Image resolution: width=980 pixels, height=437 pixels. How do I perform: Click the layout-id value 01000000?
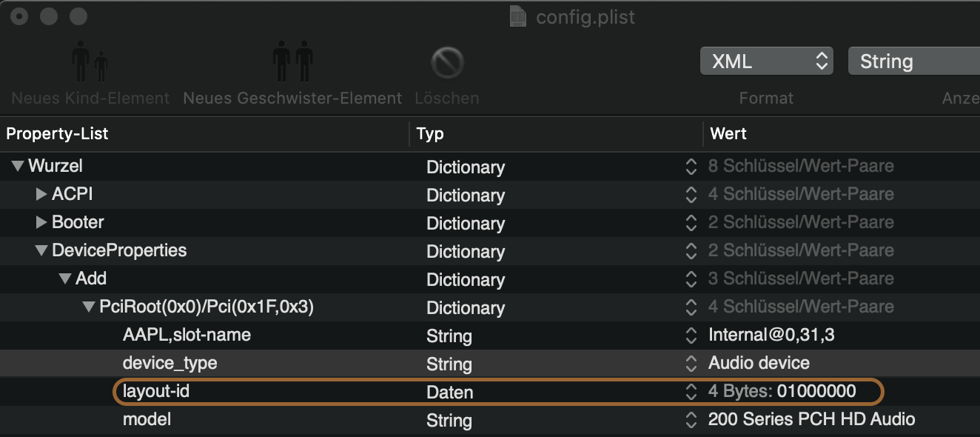pyautogui.click(x=816, y=391)
